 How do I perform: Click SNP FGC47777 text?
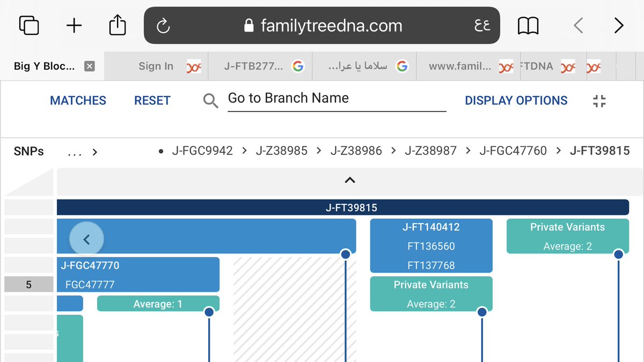pyautogui.click(x=90, y=285)
